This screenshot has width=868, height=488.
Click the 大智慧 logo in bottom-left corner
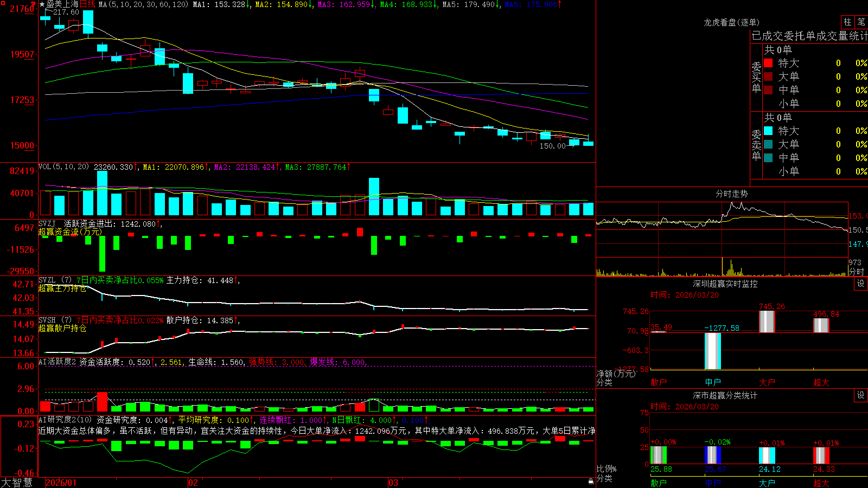pyautogui.click(x=17, y=482)
